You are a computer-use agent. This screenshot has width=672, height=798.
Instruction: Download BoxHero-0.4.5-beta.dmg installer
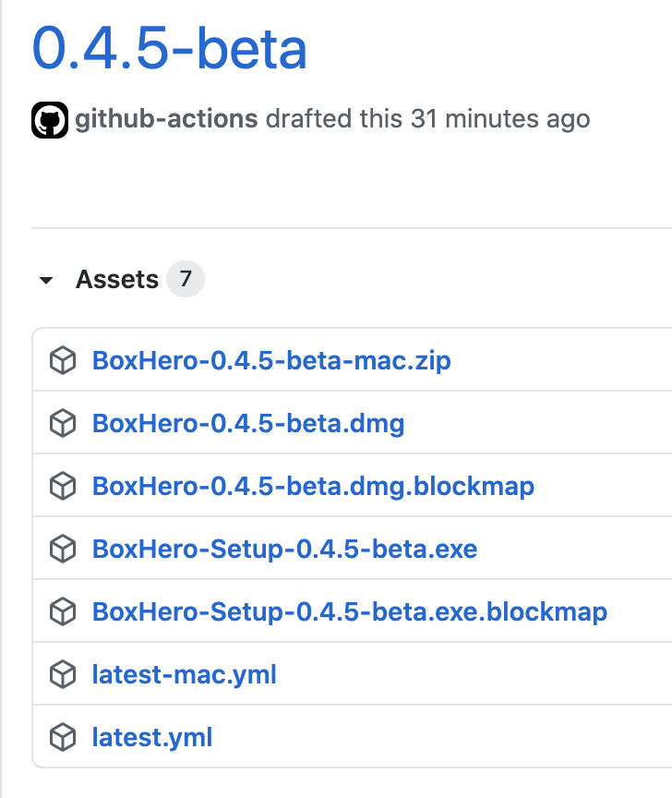tap(248, 423)
